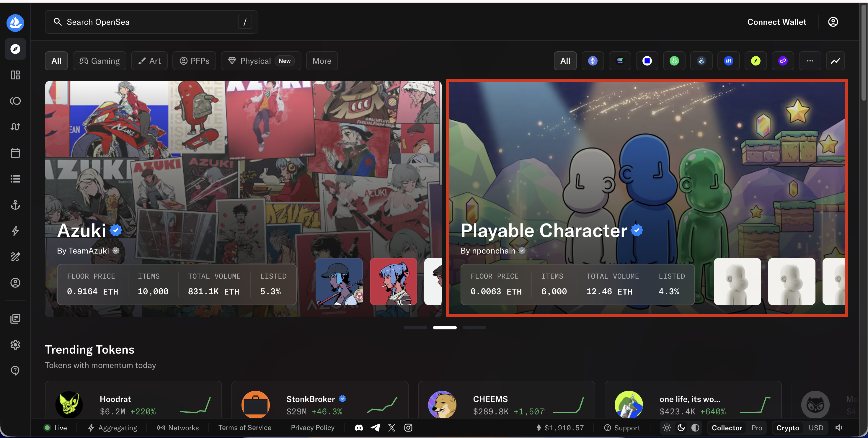868x438 pixels.
Task: Select the active middle carousel indicator
Action: (x=445, y=328)
